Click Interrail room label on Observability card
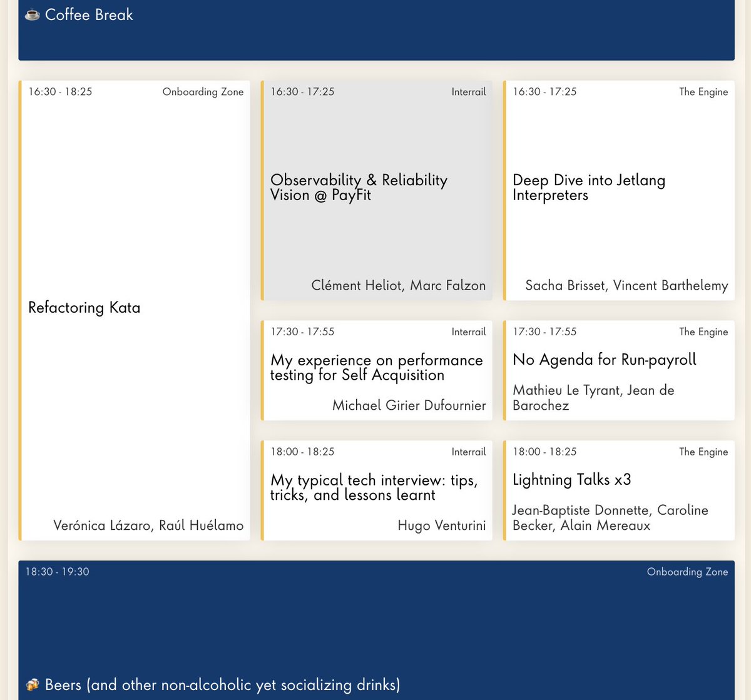The image size is (751, 700). [469, 92]
